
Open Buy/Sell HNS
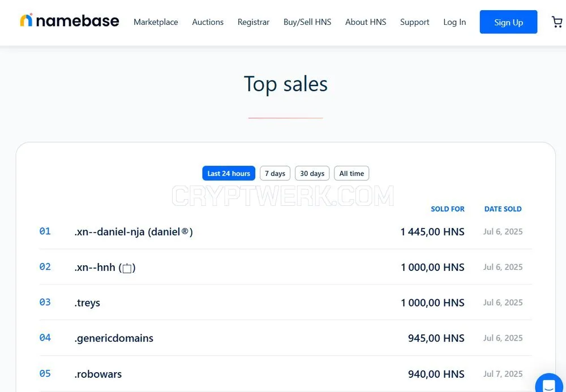(x=307, y=22)
